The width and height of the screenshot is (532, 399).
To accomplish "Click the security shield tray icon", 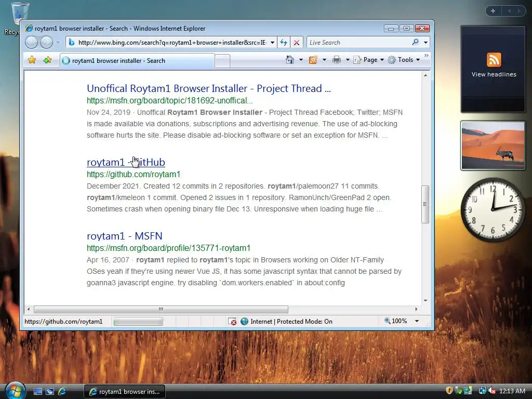I will [449, 391].
